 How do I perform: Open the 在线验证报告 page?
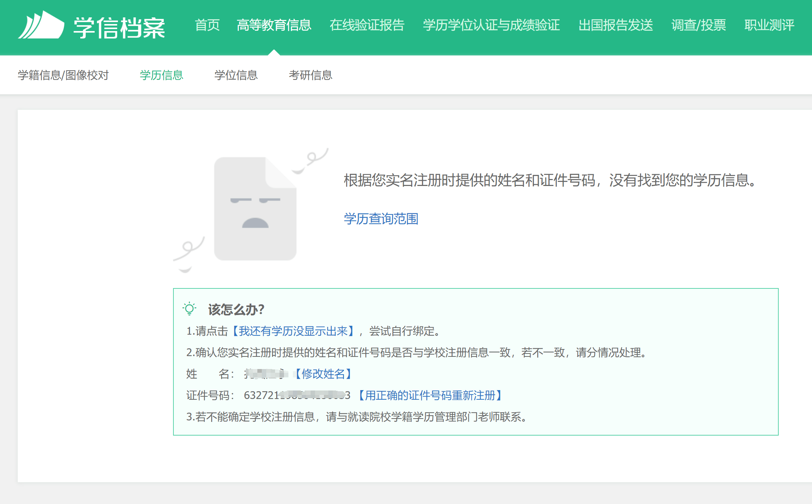click(367, 25)
